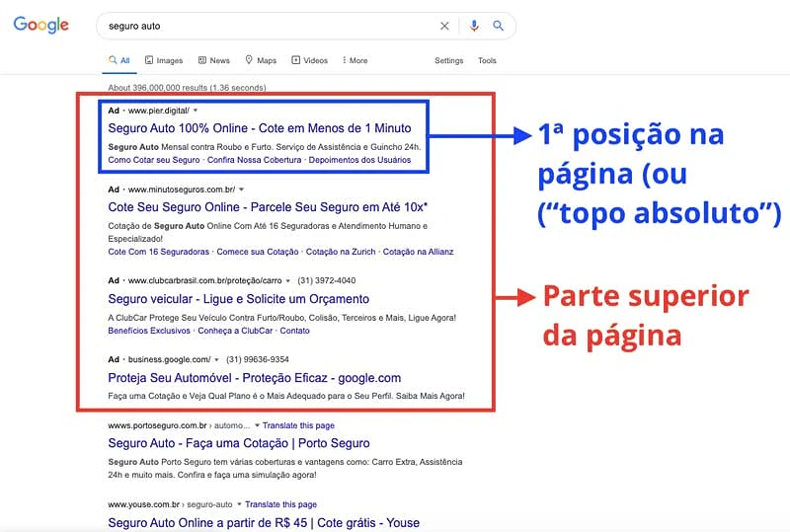
Task: Open 'Cotação na Allianz' sitelink
Action: tap(418, 252)
